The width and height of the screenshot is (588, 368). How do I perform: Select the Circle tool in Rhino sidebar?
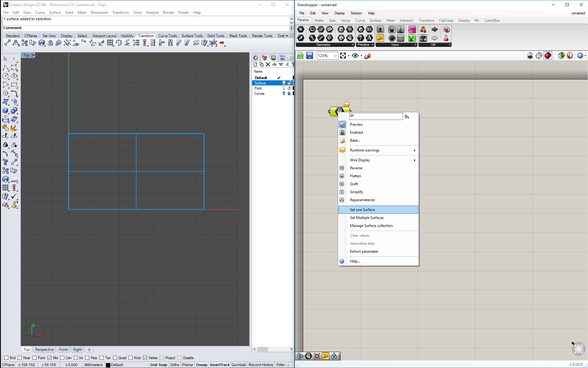tap(6, 76)
